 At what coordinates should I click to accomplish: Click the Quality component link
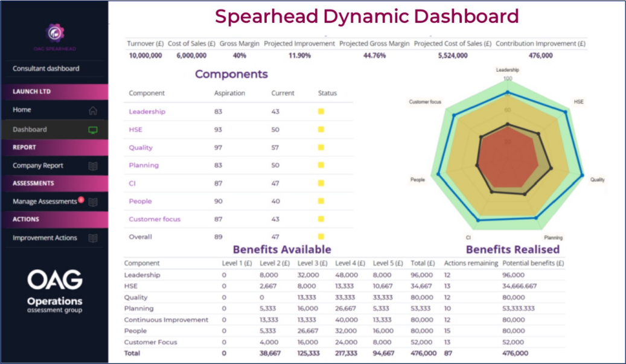tap(141, 148)
